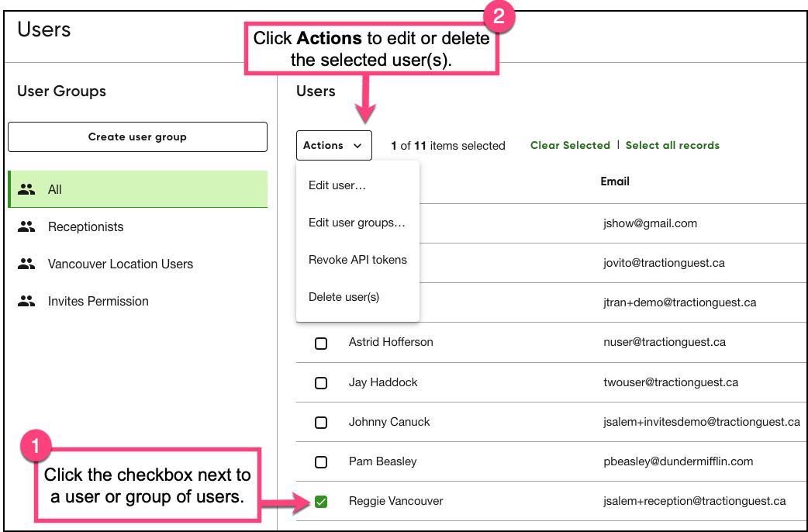The image size is (808, 532).
Task: Check Pam Beasley's checkbox
Action: [321, 461]
